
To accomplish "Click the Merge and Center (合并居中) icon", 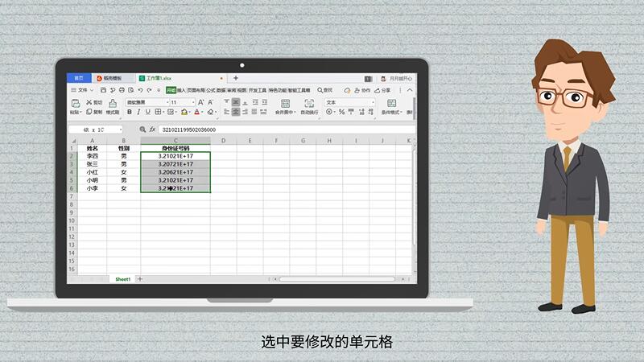I will click(285, 104).
